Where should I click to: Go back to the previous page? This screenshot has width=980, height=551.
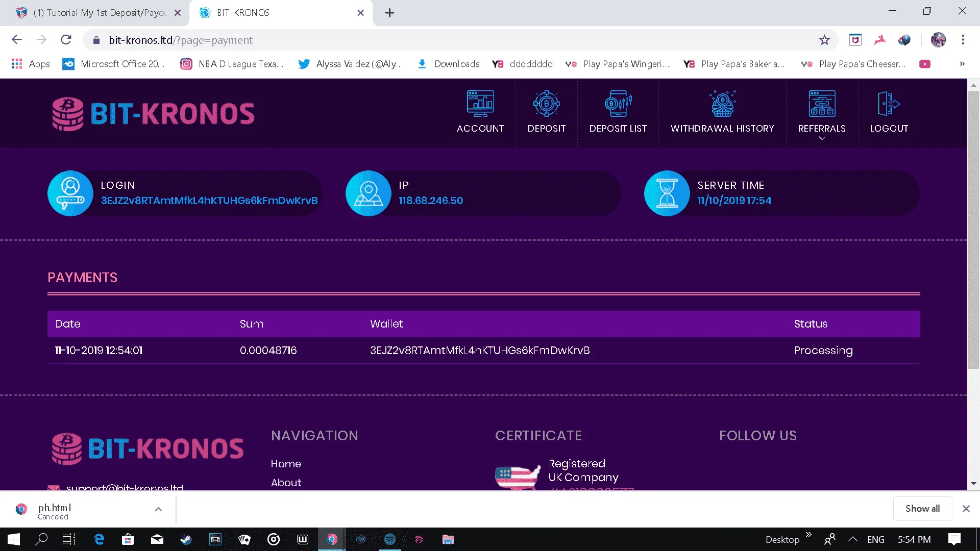pos(17,40)
